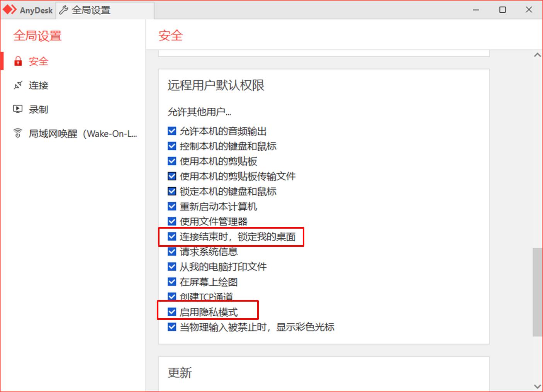Select the 全局设置 tab
The image size is (543, 392).
coord(105,10)
